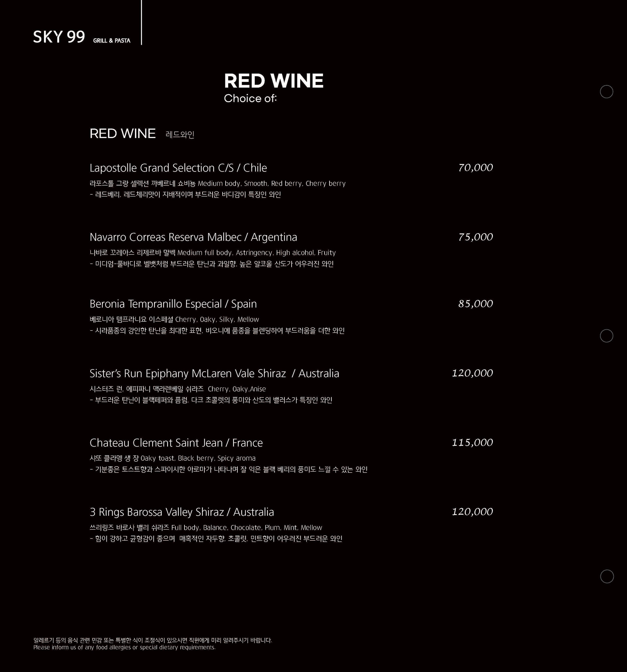Click the 70,000 price
627x672 pixels.
(x=476, y=168)
